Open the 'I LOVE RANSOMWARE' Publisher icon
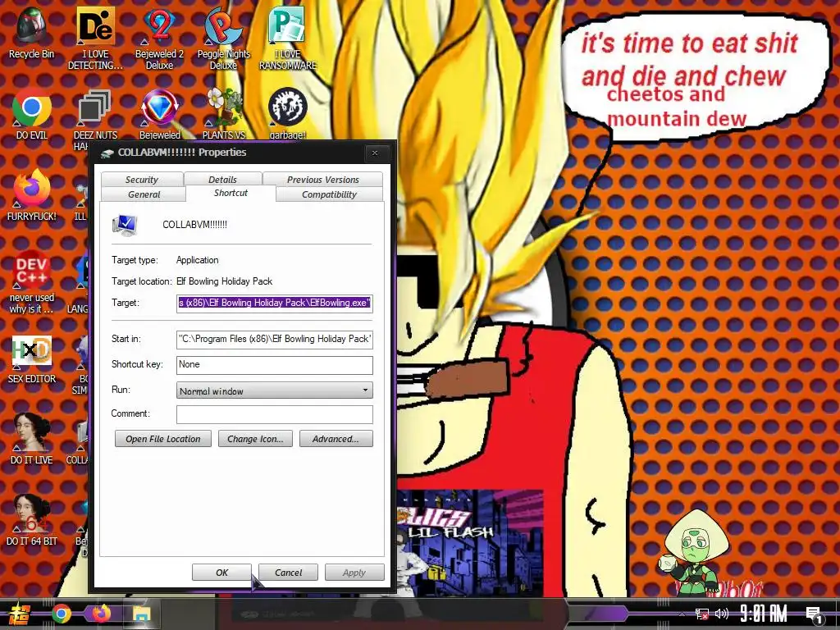840x630 pixels. point(288,39)
